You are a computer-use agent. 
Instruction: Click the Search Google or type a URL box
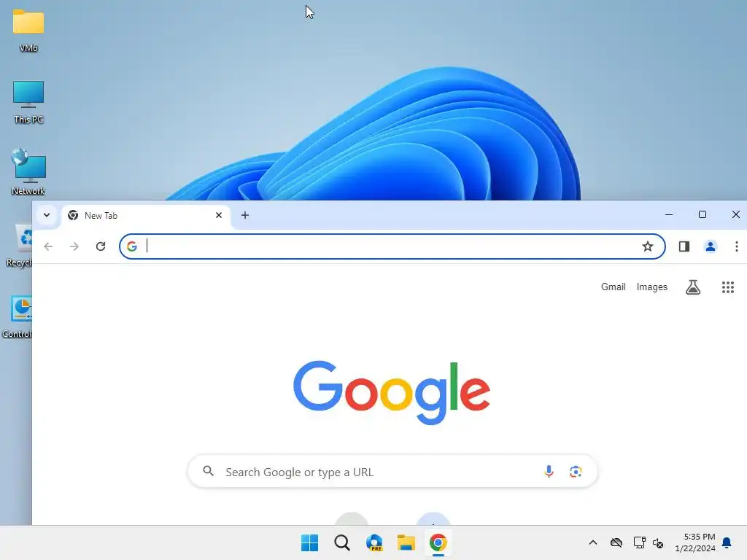pos(392,472)
